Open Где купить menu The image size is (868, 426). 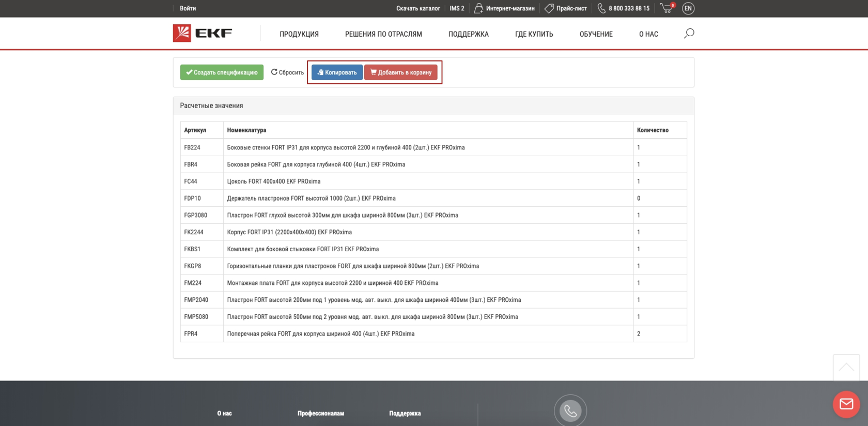[534, 34]
